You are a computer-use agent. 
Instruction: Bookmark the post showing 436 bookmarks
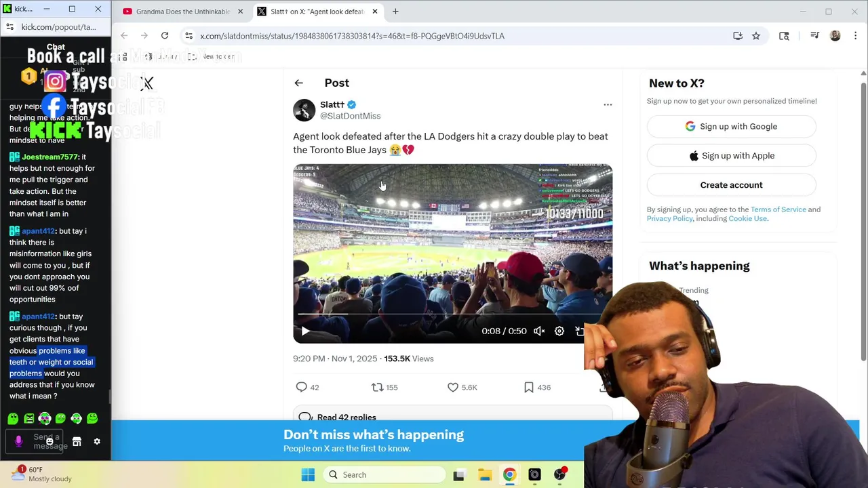[x=529, y=387]
